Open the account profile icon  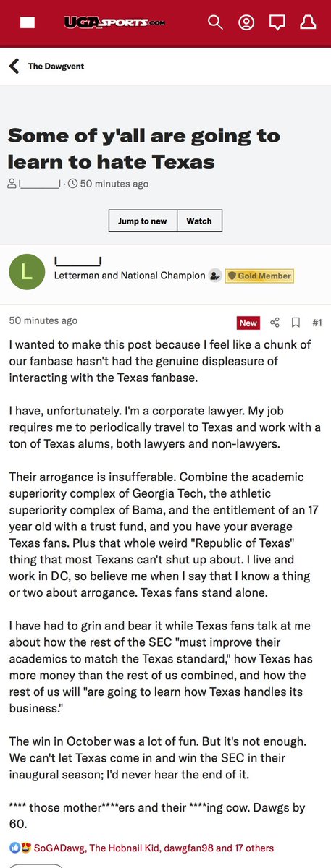click(x=246, y=22)
